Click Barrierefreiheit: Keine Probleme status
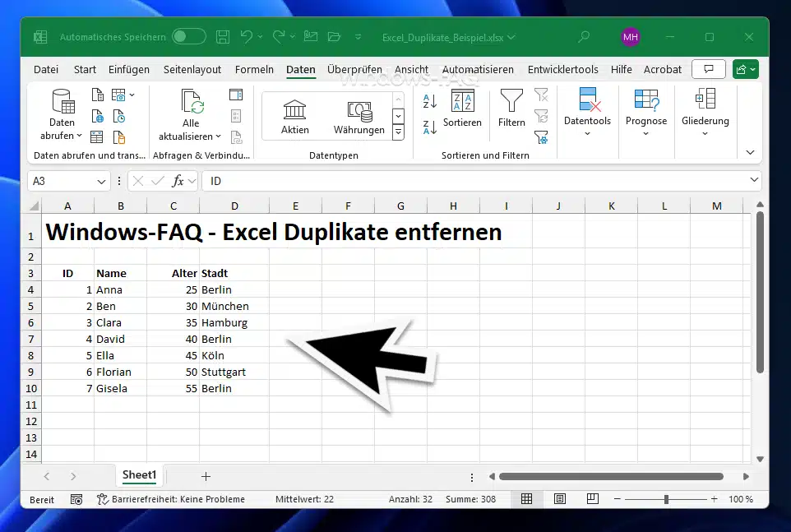 pos(171,499)
